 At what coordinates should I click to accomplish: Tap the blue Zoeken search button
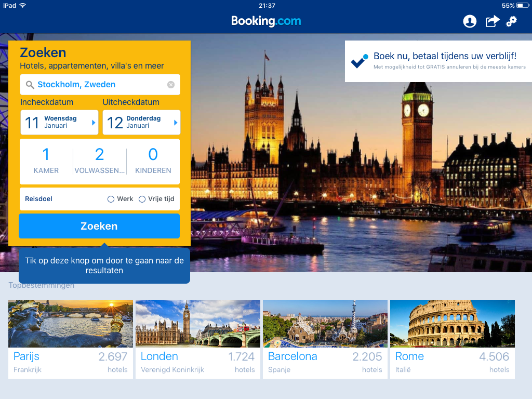(x=99, y=226)
